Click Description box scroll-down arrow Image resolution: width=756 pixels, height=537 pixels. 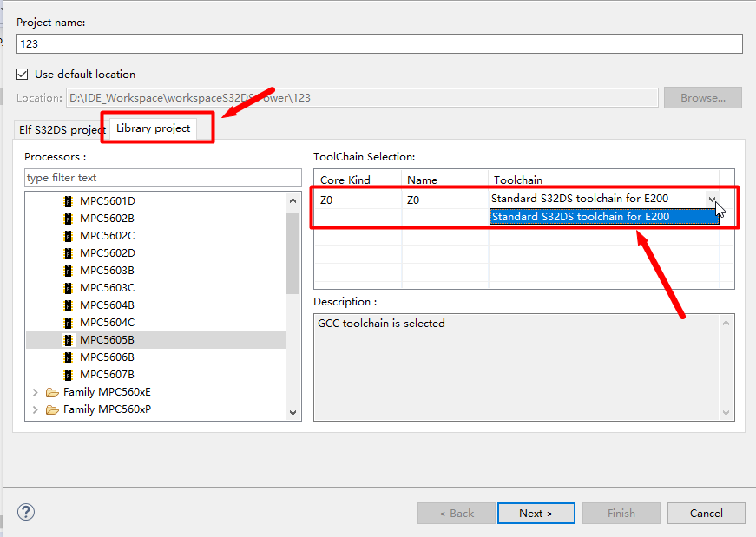click(x=726, y=413)
